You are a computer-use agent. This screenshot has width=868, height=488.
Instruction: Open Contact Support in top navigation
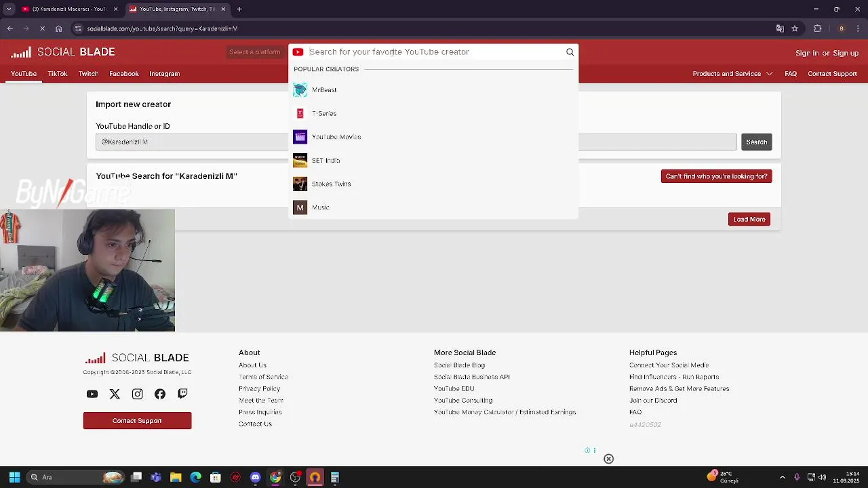832,74
